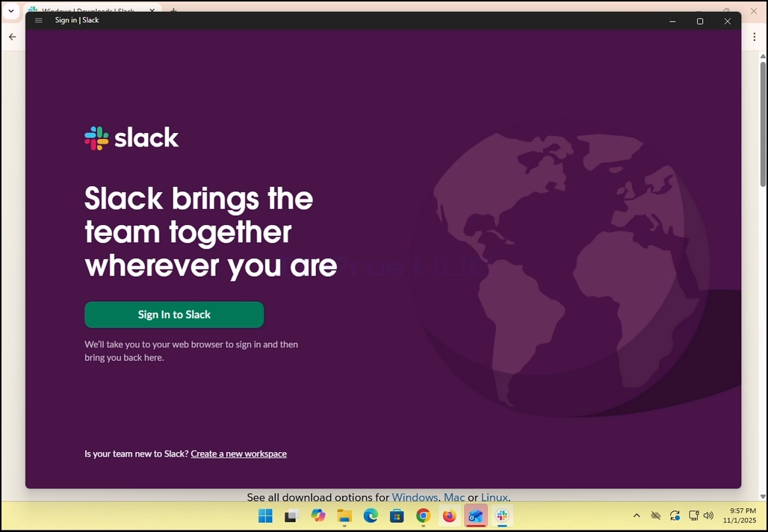Screen dimensions: 768x532
Task: Open the volume control tray icon
Action: pos(708,516)
